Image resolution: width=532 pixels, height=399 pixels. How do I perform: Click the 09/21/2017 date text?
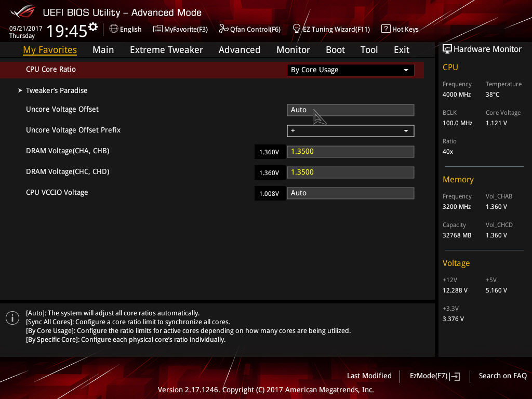pyautogui.click(x=26, y=29)
